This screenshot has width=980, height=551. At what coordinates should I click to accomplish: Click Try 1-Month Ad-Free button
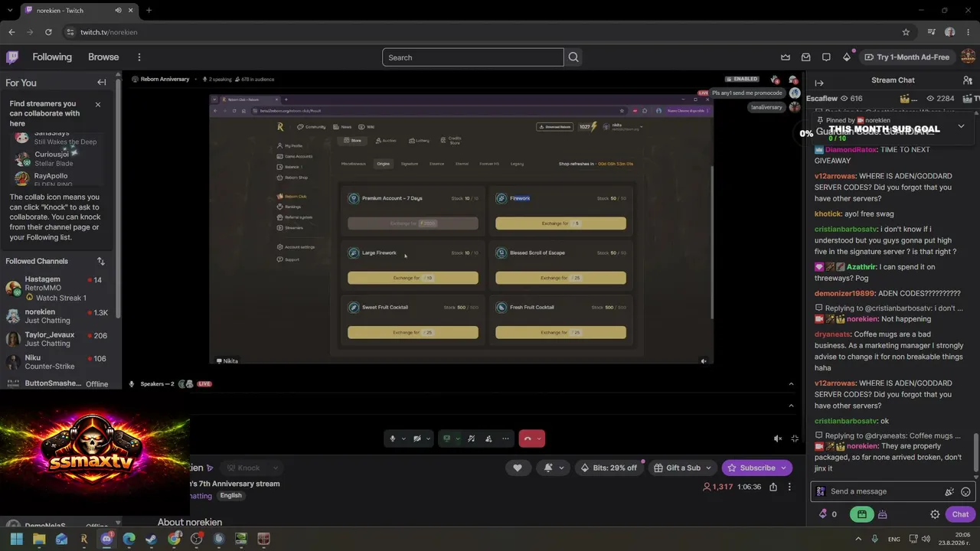(906, 57)
